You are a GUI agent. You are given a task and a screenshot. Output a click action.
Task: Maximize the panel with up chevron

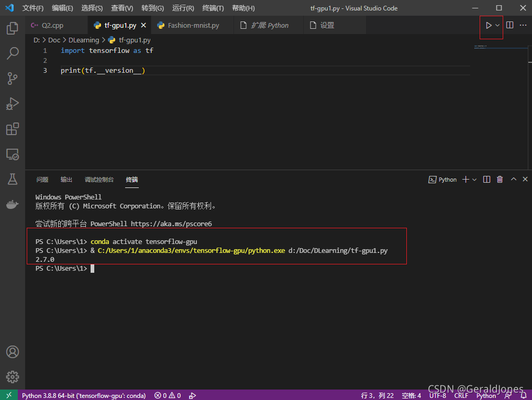pos(514,179)
